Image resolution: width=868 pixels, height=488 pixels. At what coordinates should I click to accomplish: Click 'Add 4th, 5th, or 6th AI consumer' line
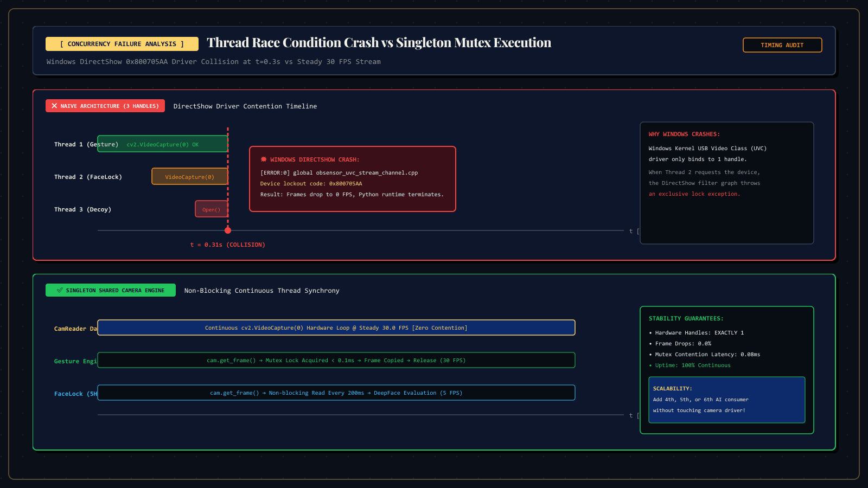701,400
